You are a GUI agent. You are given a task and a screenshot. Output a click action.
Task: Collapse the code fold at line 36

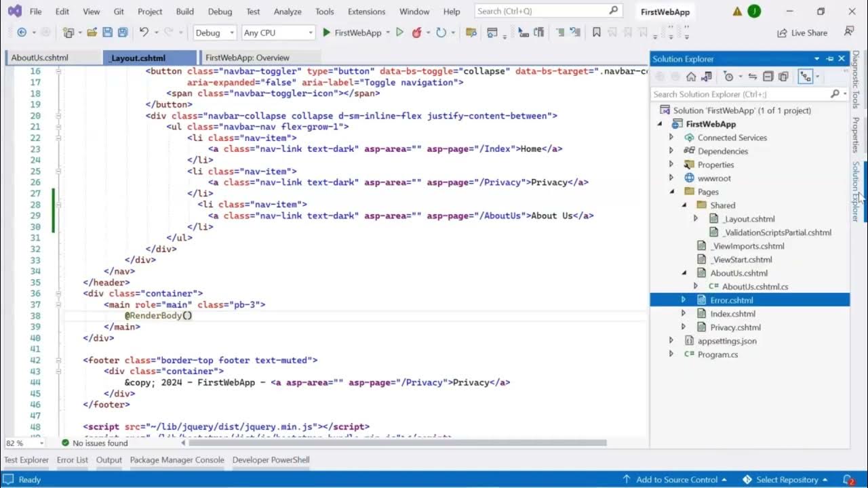tap(58, 293)
